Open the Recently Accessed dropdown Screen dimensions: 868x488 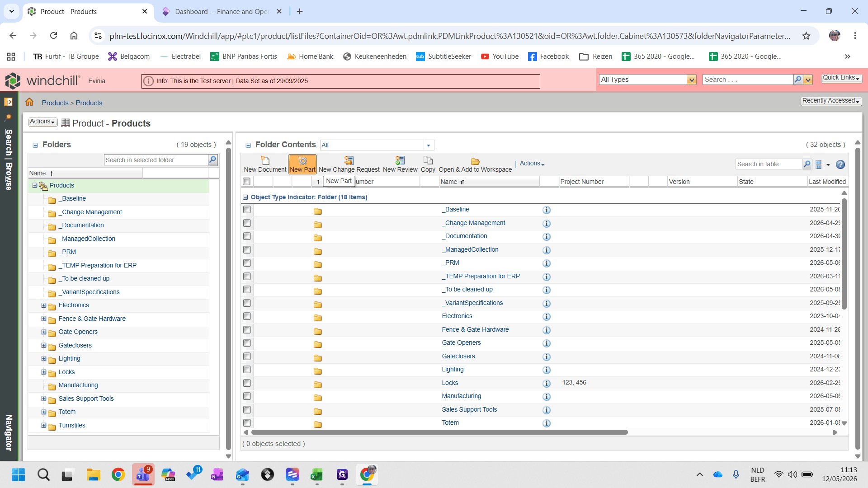[x=831, y=101]
